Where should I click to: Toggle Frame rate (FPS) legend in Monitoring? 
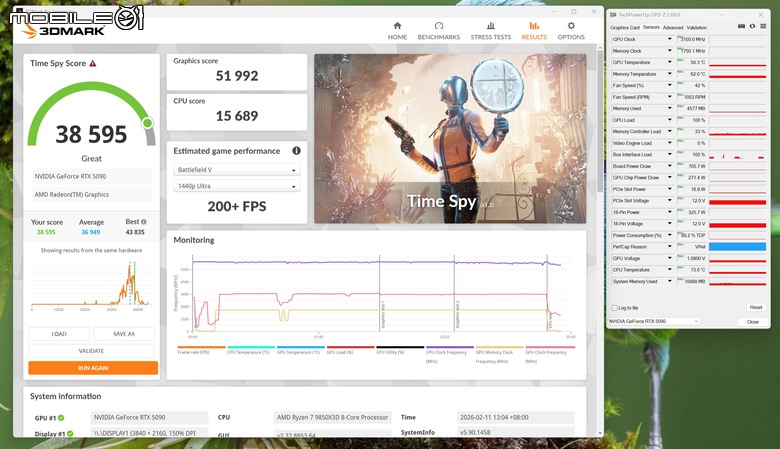click(201, 350)
